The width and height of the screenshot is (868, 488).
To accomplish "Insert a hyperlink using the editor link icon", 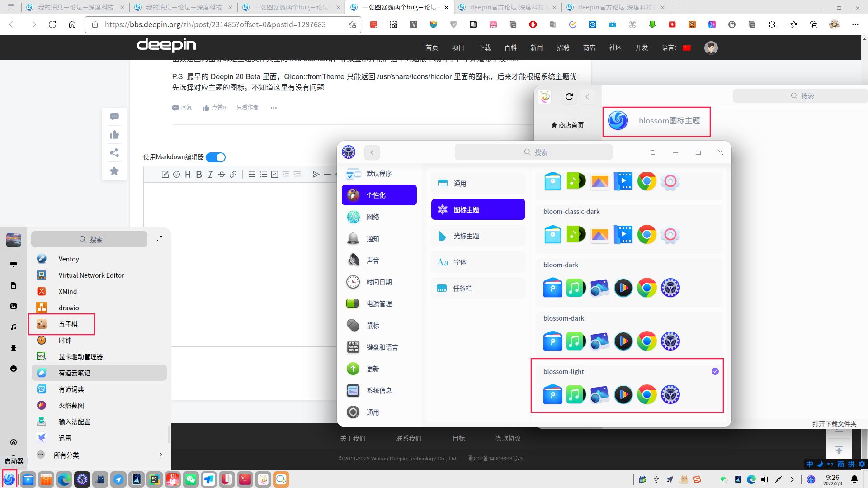I will (233, 175).
